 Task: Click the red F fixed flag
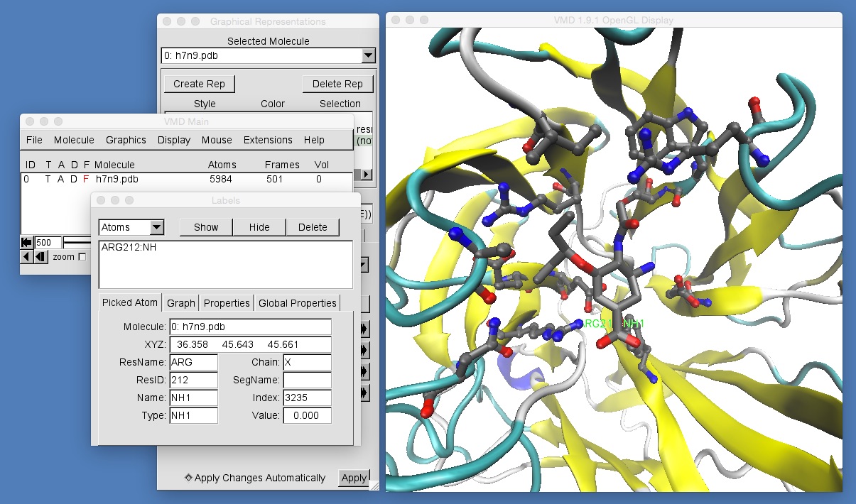click(x=86, y=179)
